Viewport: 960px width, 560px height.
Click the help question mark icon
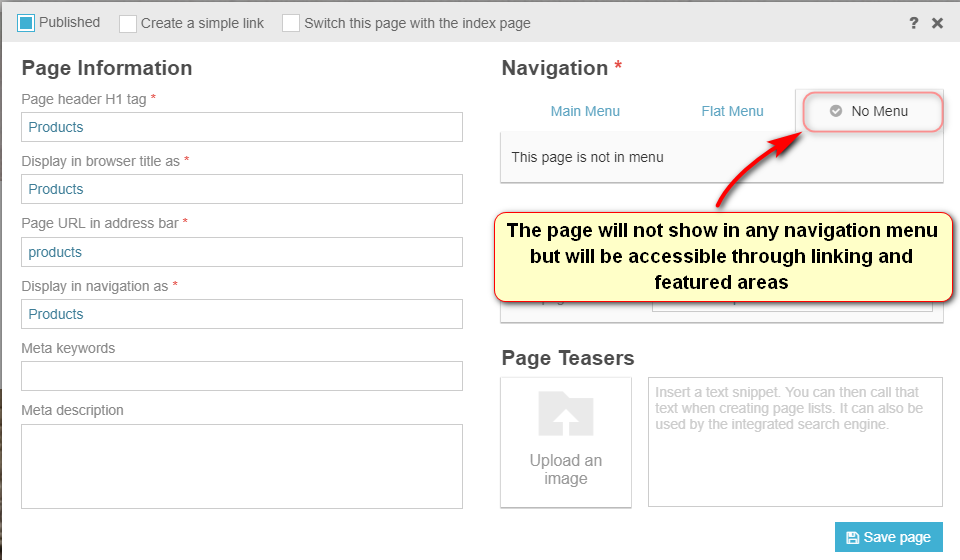913,23
